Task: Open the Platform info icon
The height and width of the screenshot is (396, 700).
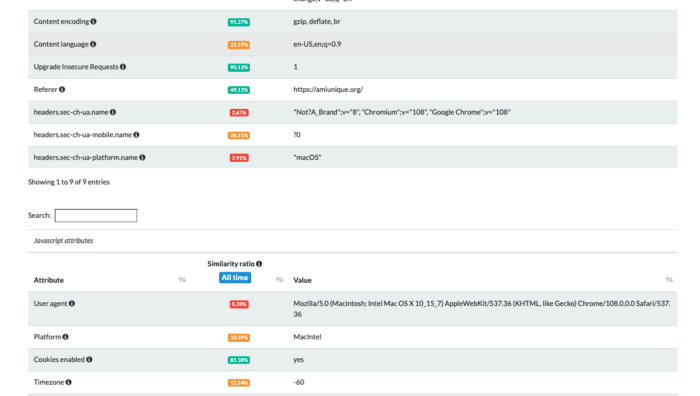Action: (66, 337)
